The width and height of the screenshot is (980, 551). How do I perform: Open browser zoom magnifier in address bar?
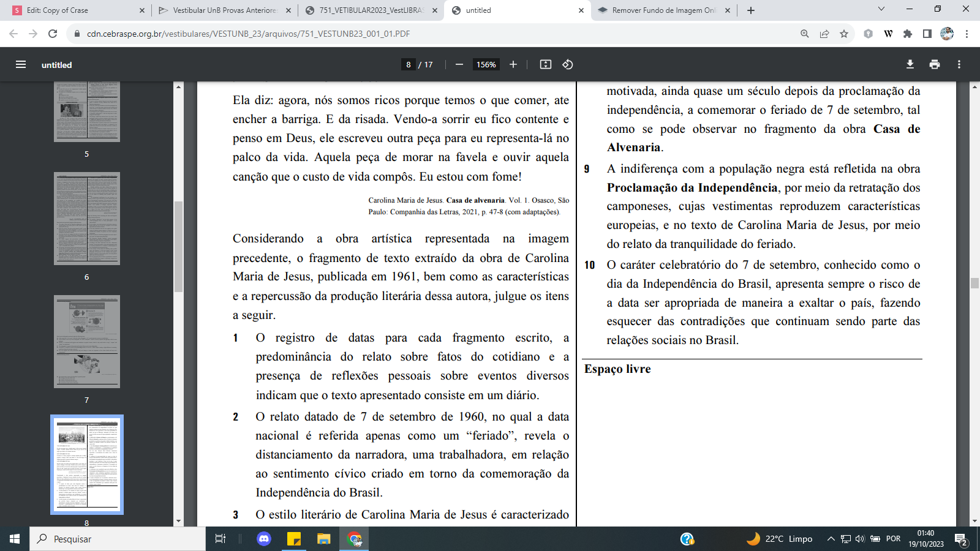[805, 34]
